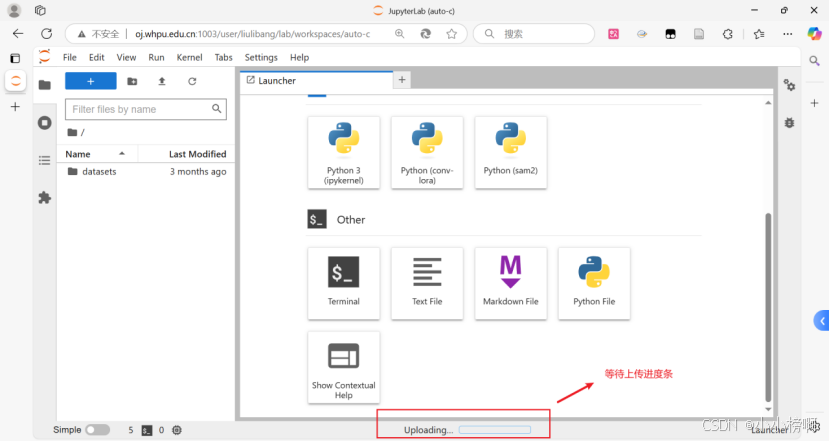Select the JupyterLab vertical tab icon
Image resolution: width=830 pixels, height=441 pixels.
coord(15,81)
